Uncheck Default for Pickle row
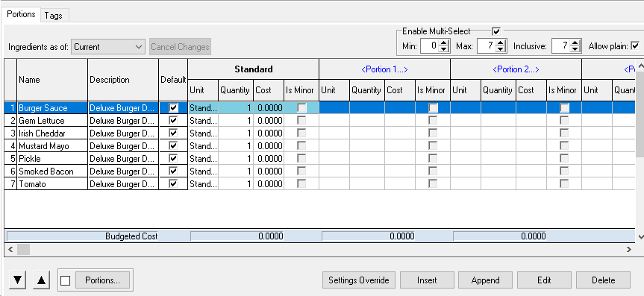Image resolution: width=644 pixels, height=296 pixels. pos(173,159)
